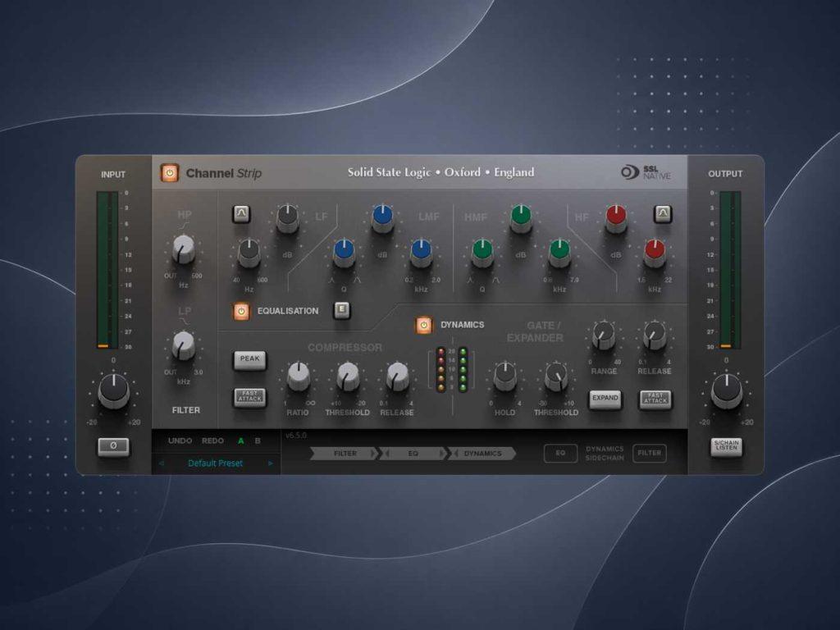
Task: Toggle the EQ E-type button
Action: click(x=342, y=310)
